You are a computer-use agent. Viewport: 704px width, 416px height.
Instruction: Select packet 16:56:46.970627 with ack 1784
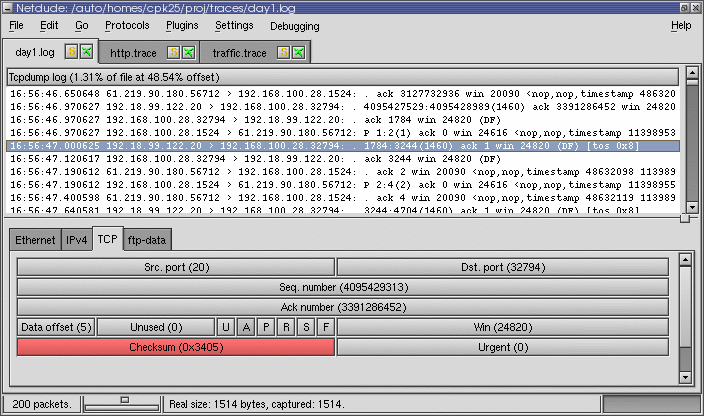pos(343,120)
